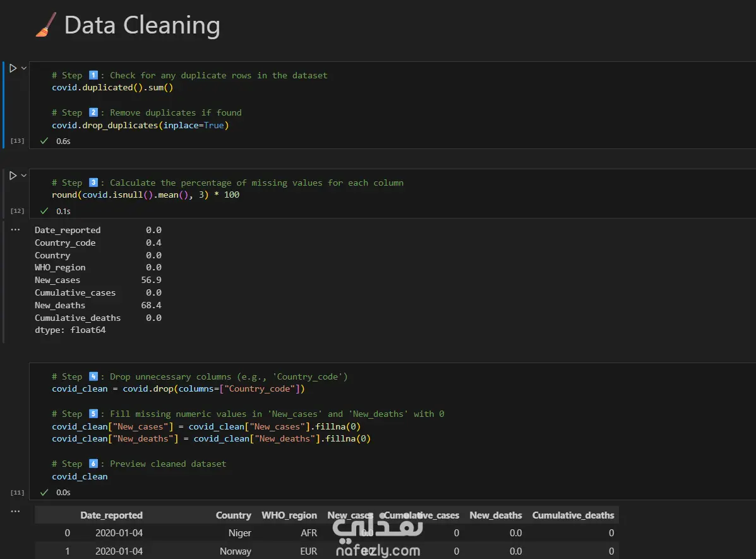This screenshot has height=559, width=756.
Task: Run the duplicate-check code cell
Action: coord(13,68)
